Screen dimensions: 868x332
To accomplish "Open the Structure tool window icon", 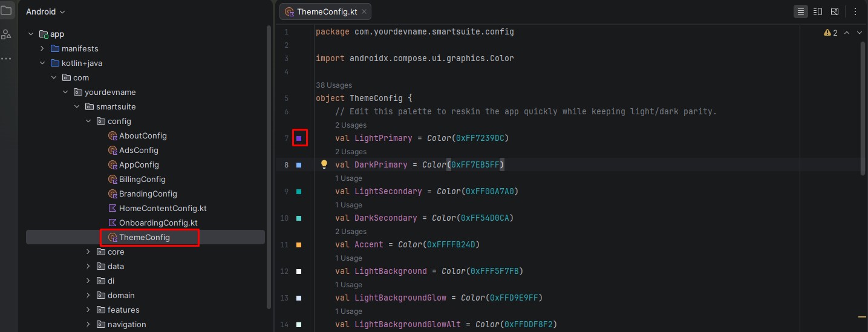I will 6,34.
